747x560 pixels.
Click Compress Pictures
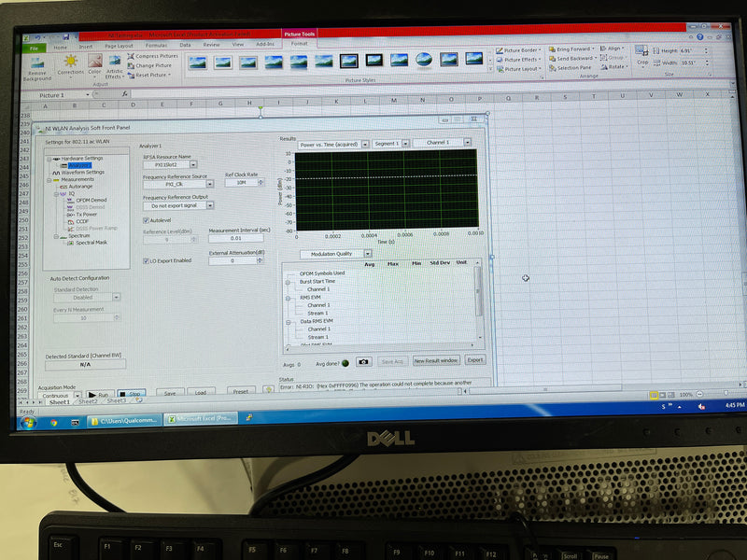point(152,56)
